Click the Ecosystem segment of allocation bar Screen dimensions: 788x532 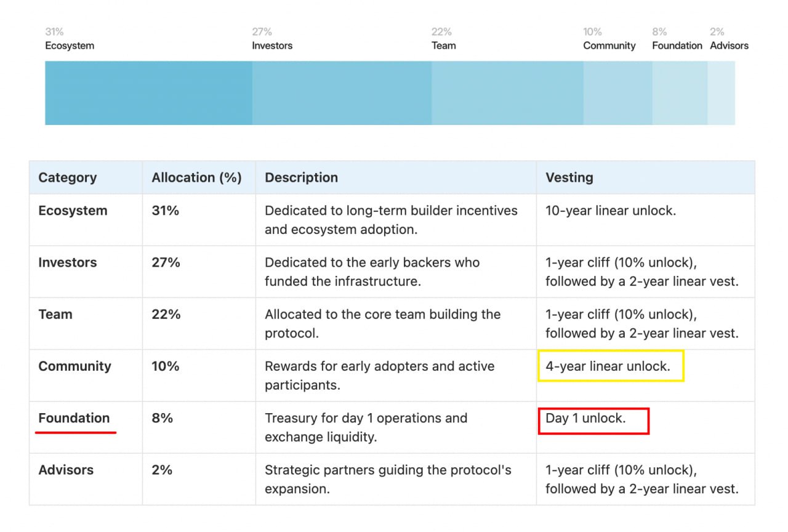148,93
